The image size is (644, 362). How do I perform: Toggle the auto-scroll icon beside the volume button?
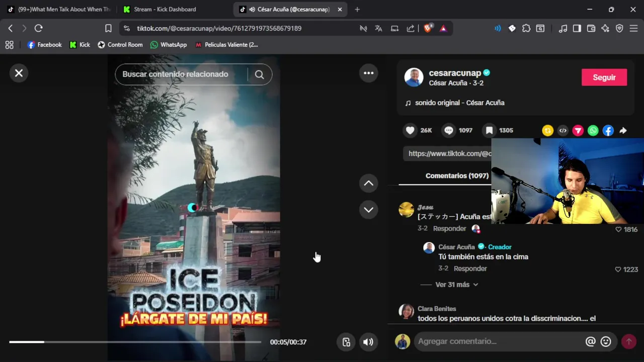tap(346, 342)
